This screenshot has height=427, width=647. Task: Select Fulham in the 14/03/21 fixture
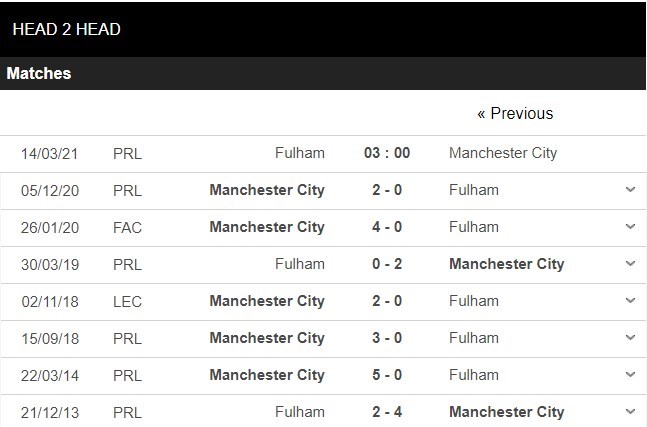pyautogui.click(x=300, y=153)
